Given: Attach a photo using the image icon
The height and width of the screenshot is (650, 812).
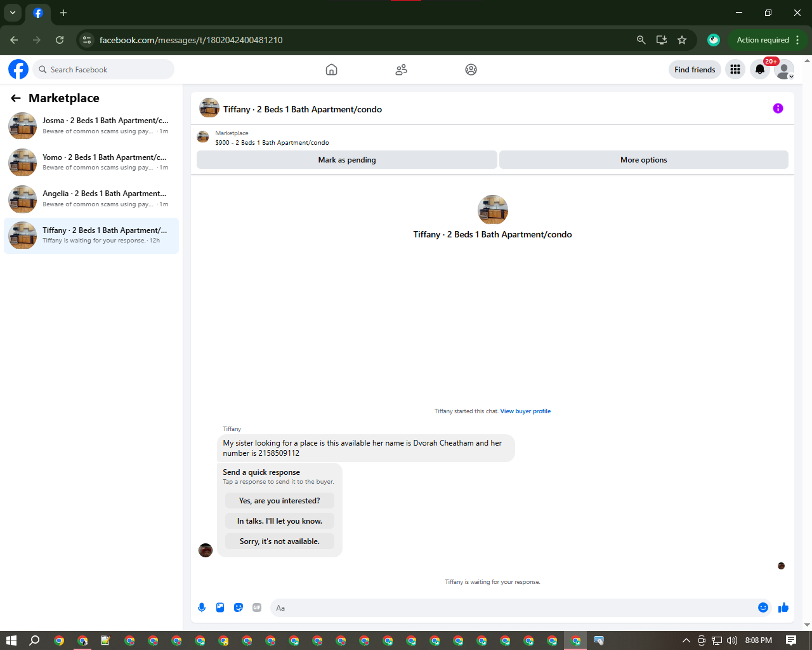Looking at the screenshot, I should [x=220, y=607].
